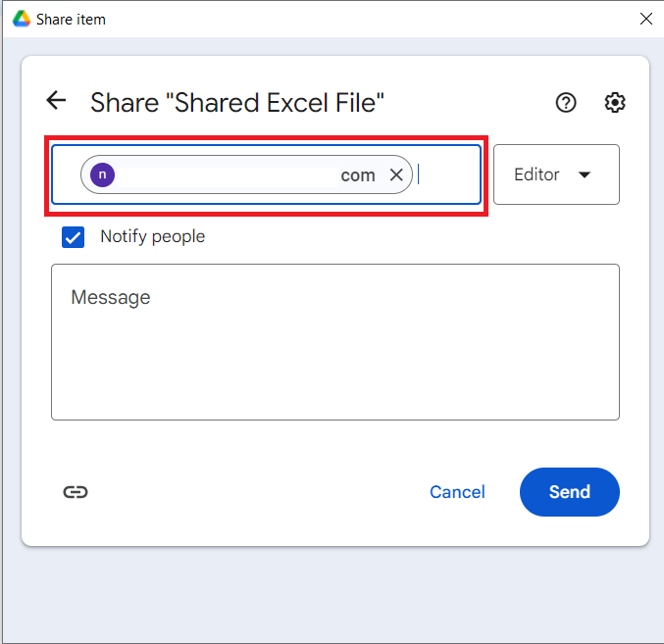Open the Editor role dropdown
Viewport: 664px width, 644px height.
click(x=556, y=174)
